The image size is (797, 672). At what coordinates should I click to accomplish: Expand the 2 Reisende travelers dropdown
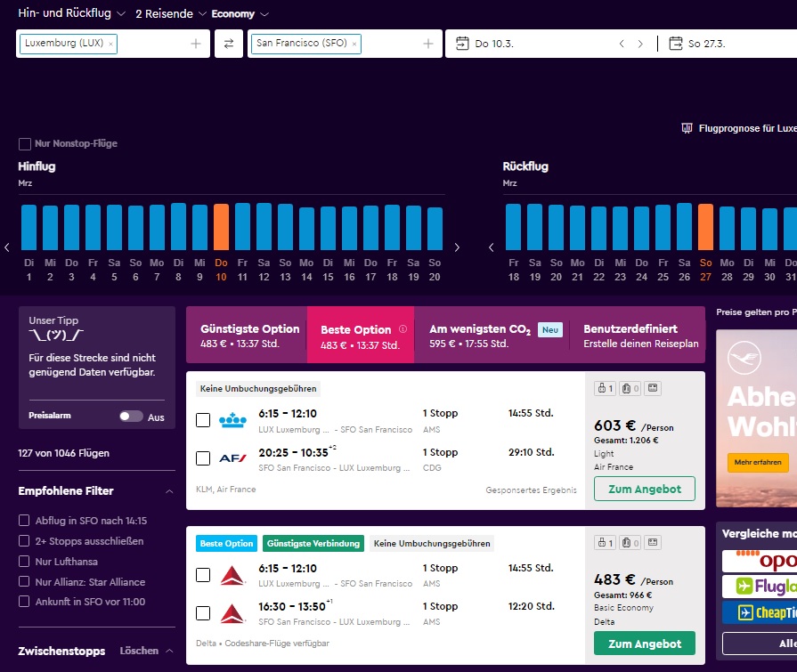171,14
